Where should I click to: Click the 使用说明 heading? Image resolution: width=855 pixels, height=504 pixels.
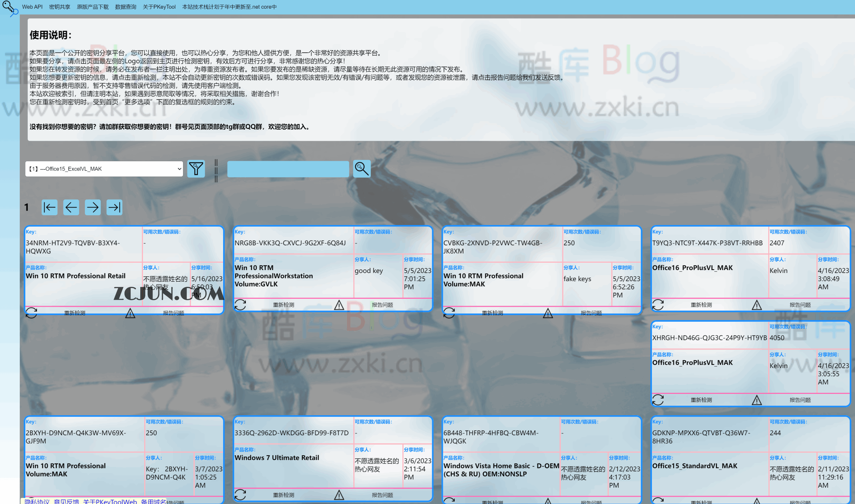coord(51,35)
